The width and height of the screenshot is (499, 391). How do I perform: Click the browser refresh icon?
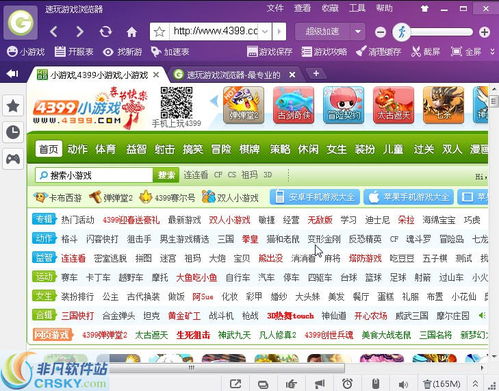105,32
